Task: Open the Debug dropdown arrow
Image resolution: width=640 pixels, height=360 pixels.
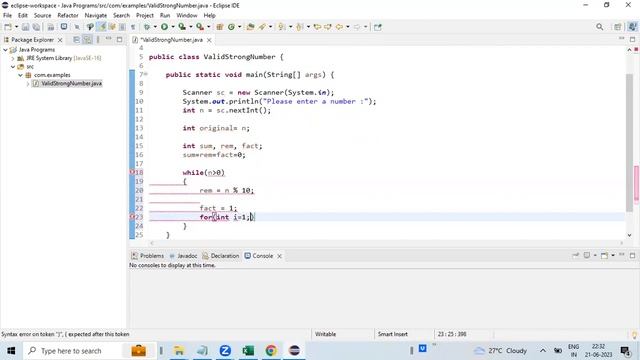Action: [x=155, y=27]
